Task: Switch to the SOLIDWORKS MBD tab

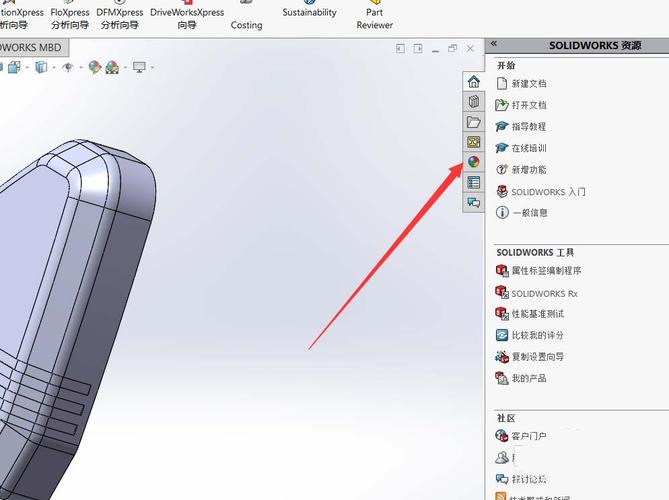Action: coord(31,47)
